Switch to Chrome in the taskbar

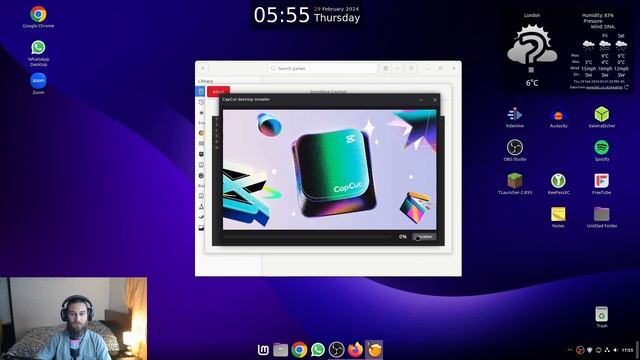pyautogui.click(x=299, y=350)
